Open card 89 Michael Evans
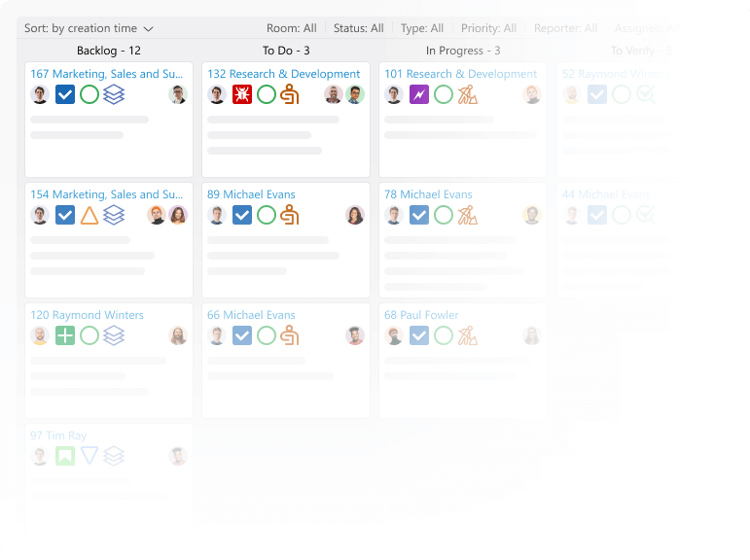 [251, 194]
